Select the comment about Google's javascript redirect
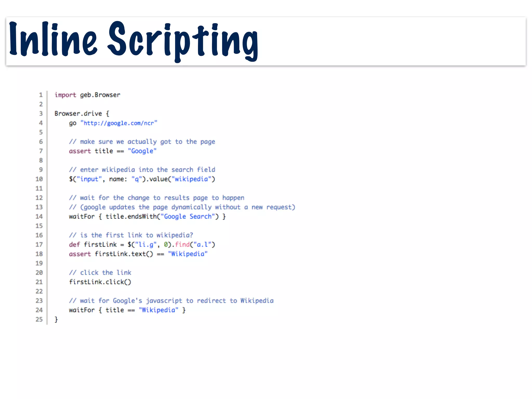This screenshot has width=532, height=399. 171,301
